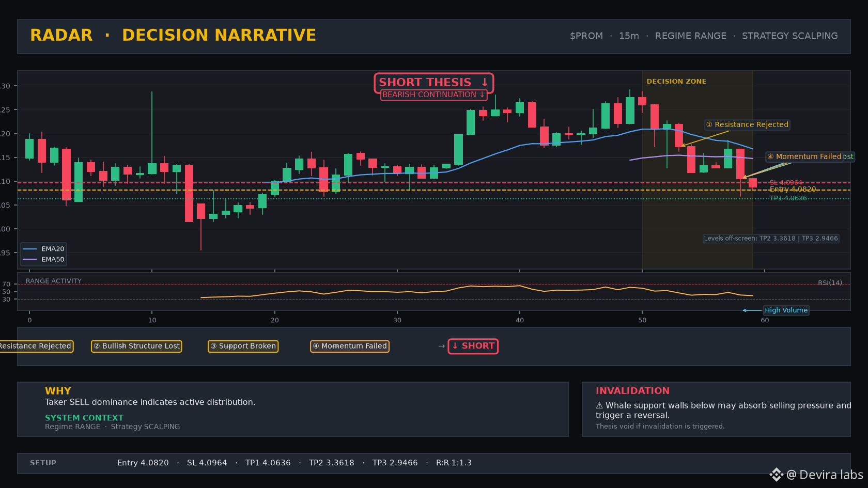This screenshot has height=488, width=868.
Task: Click the STRATEGY SCALPING header label
Action: (790, 36)
